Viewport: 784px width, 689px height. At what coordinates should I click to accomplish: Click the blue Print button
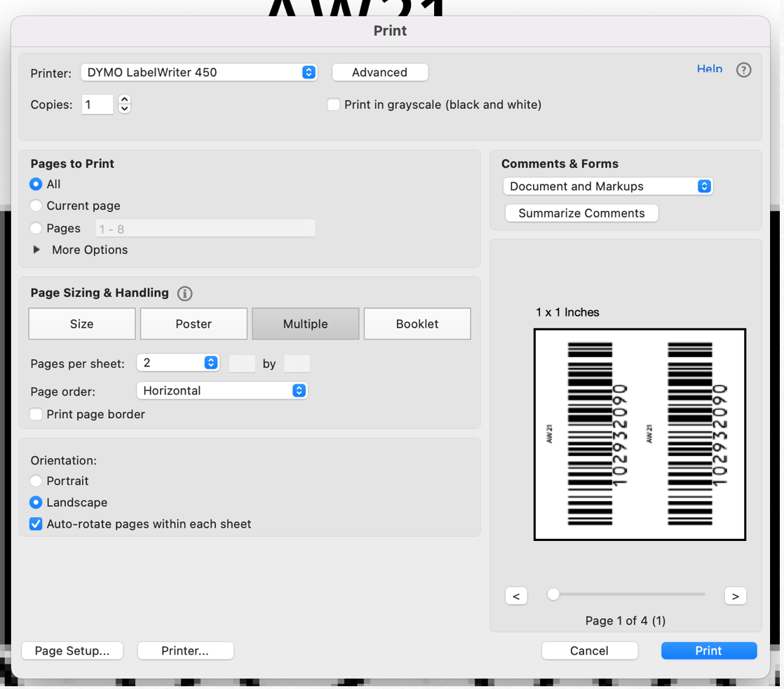[709, 650]
